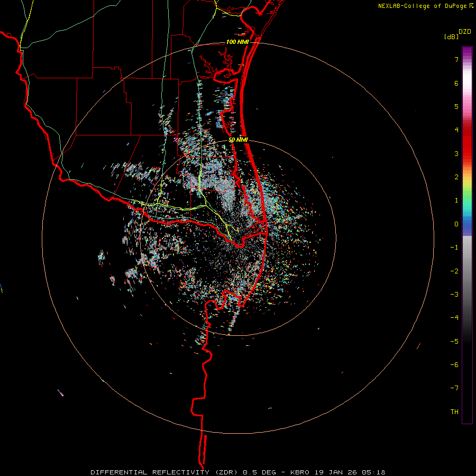The height and width of the screenshot is (476, 476).
Task: Click the -6 value on color scale
Action: tap(454, 365)
